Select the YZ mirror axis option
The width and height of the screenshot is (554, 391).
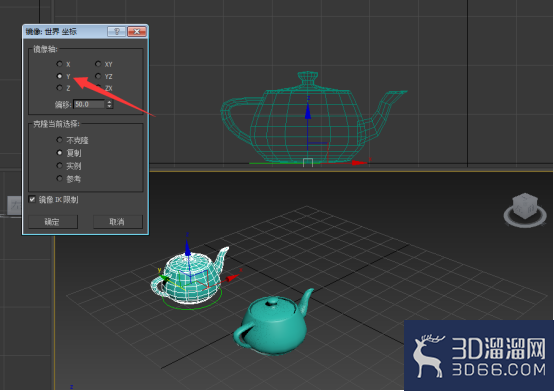[x=98, y=76]
